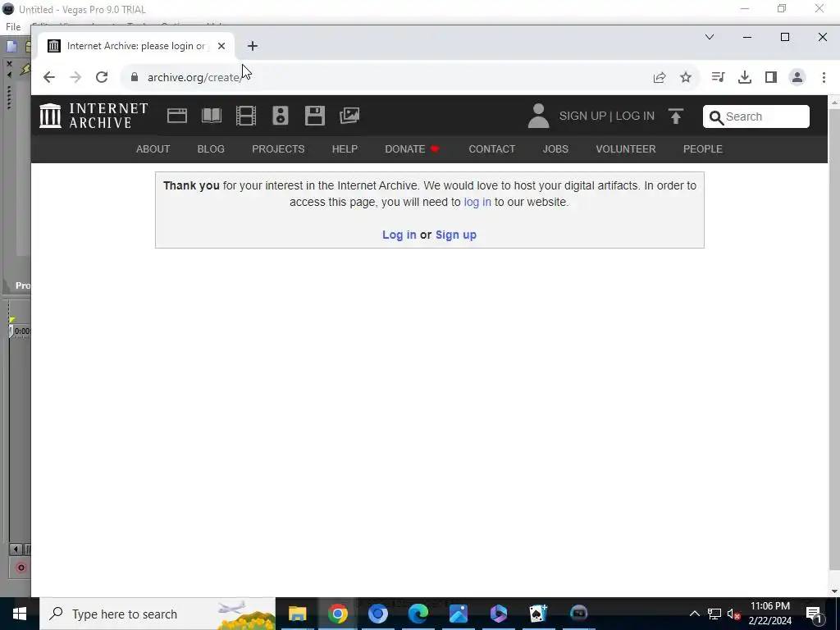Open the ABOUT menu item
This screenshot has width=840, height=630.
point(153,149)
